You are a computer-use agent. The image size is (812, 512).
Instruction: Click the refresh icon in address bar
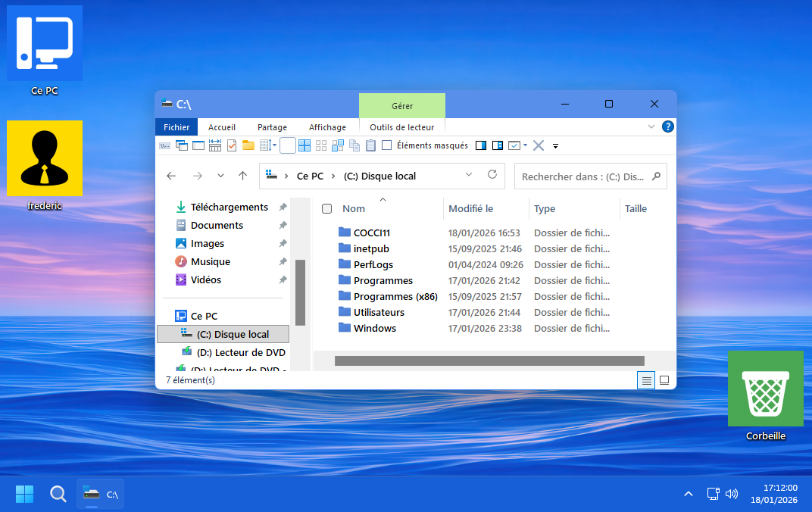pos(492,175)
